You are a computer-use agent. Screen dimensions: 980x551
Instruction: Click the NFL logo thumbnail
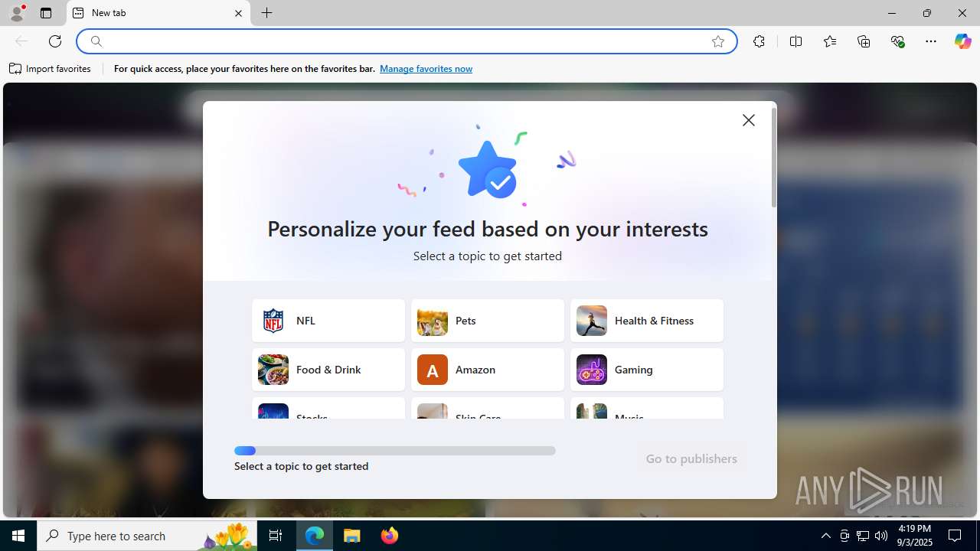point(273,321)
